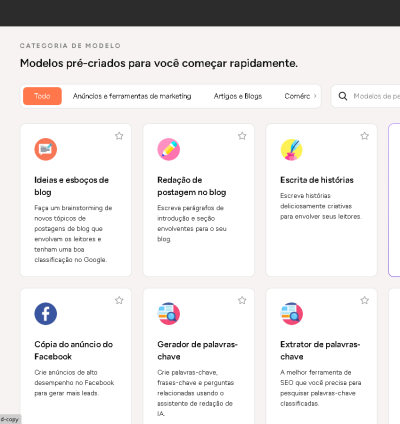
Task: Star the Cópia do anúncio do Facebook card
Action: pyautogui.click(x=119, y=300)
